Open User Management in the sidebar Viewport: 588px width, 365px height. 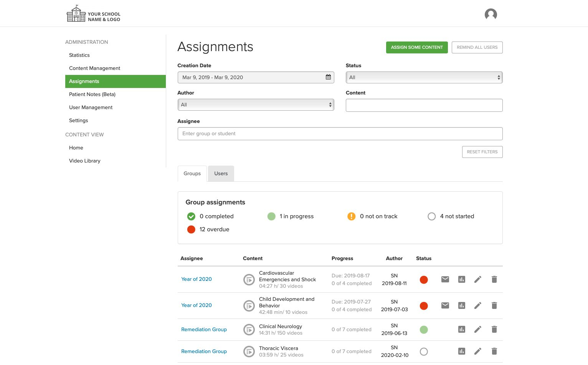tap(91, 108)
